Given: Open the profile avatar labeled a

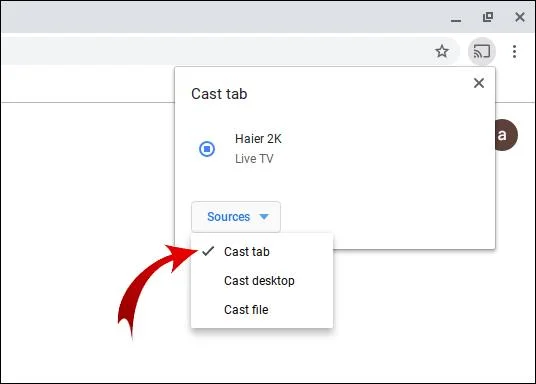Looking at the screenshot, I should point(506,135).
